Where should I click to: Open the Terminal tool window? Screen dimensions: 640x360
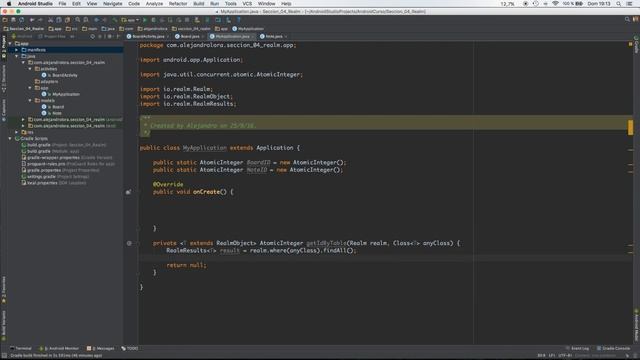20,349
